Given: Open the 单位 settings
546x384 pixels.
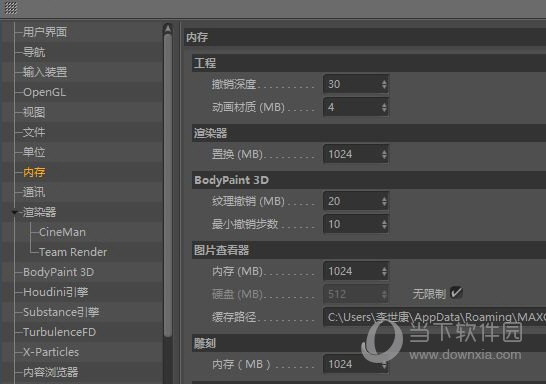Looking at the screenshot, I should 34,152.
